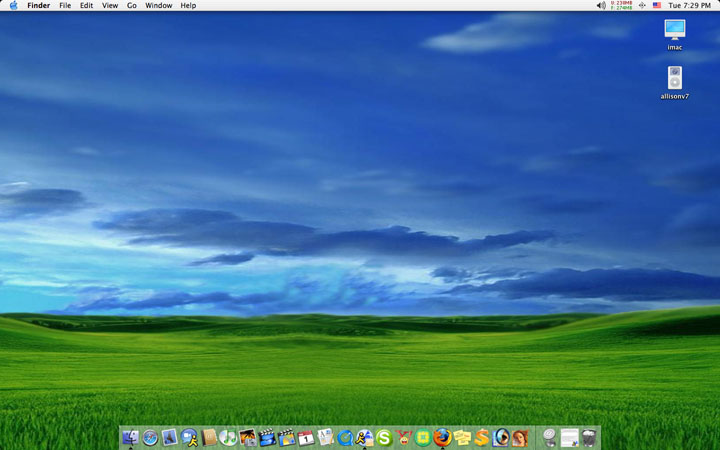The width and height of the screenshot is (720, 450).
Task: Select the imac drive desktop icon
Action: (x=675, y=34)
